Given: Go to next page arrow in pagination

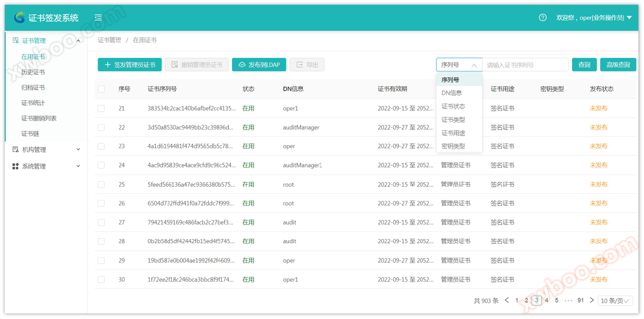Looking at the screenshot, I should click(592, 301).
